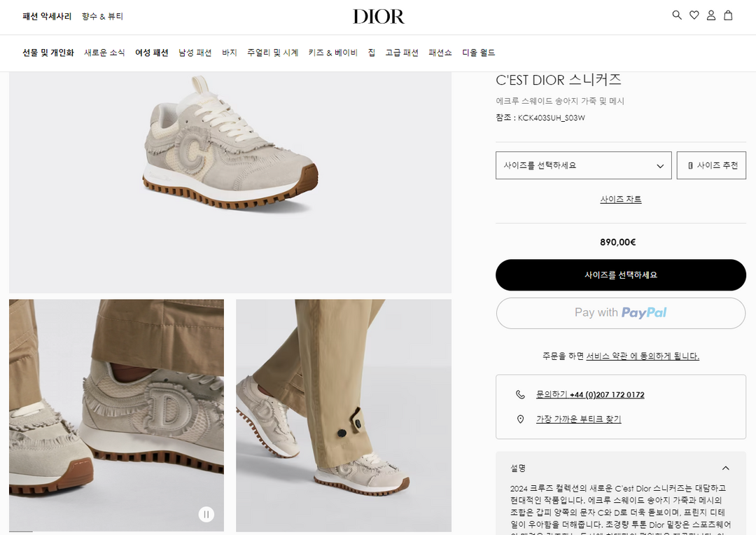Click the 사이즈 추천 button

pos(711,165)
